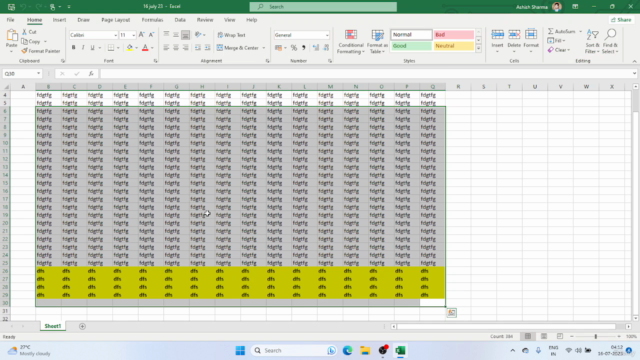
Task: Increase cell indent
Action: [207, 48]
